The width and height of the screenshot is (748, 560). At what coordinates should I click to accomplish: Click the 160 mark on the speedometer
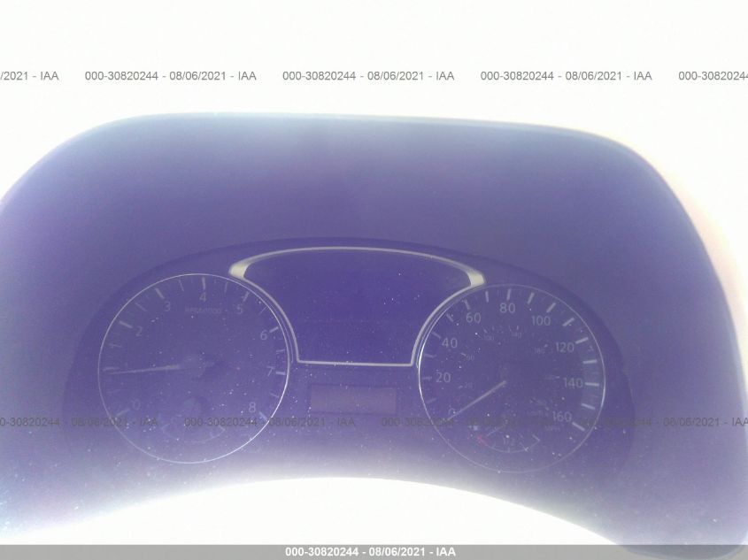coord(562,417)
